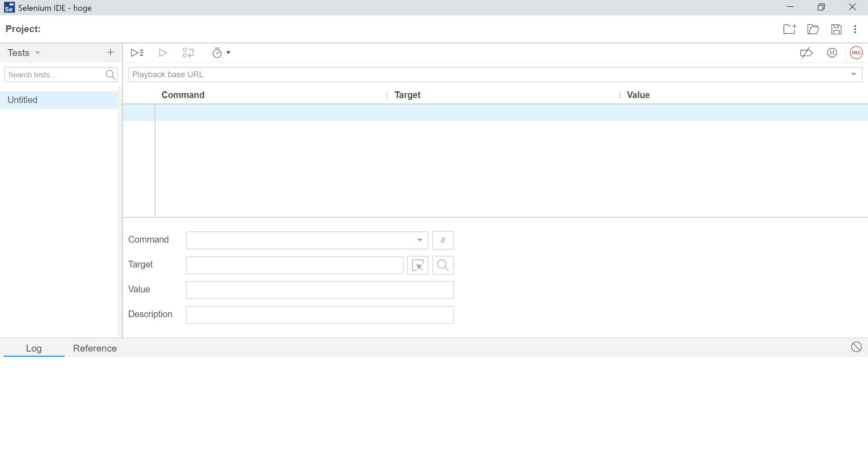Click the Selenium IDE title bar icon
The image size is (868, 460).
coord(9,8)
